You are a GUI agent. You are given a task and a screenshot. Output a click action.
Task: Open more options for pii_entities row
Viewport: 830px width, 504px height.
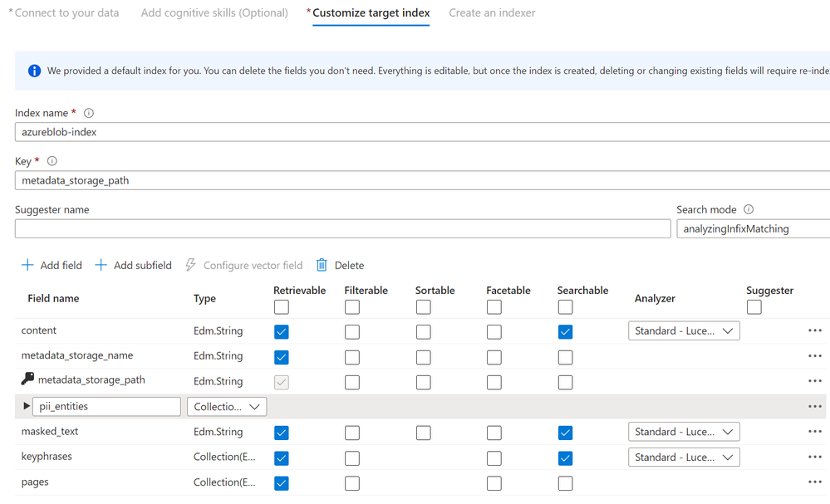coord(814,407)
